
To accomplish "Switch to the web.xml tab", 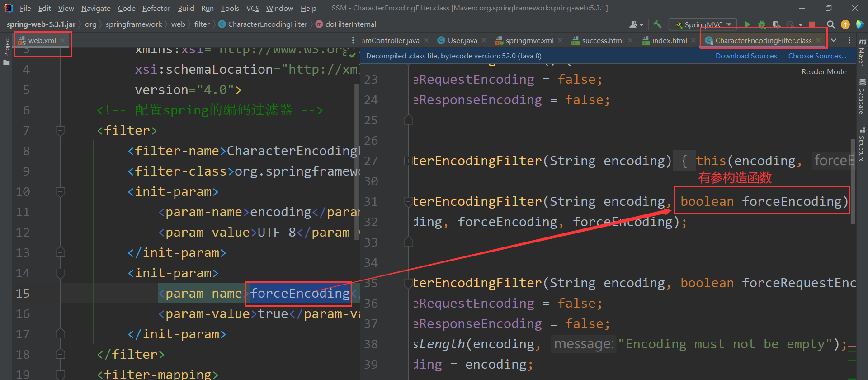I will 42,41.
